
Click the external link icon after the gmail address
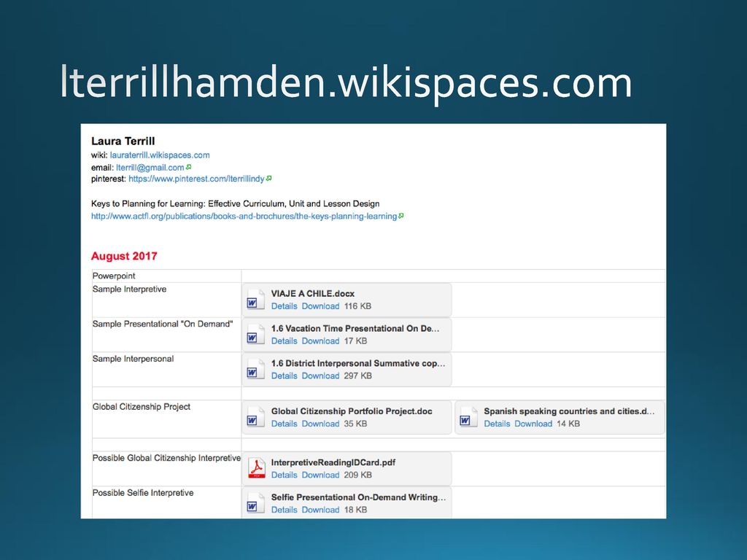pyautogui.click(x=189, y=167)
